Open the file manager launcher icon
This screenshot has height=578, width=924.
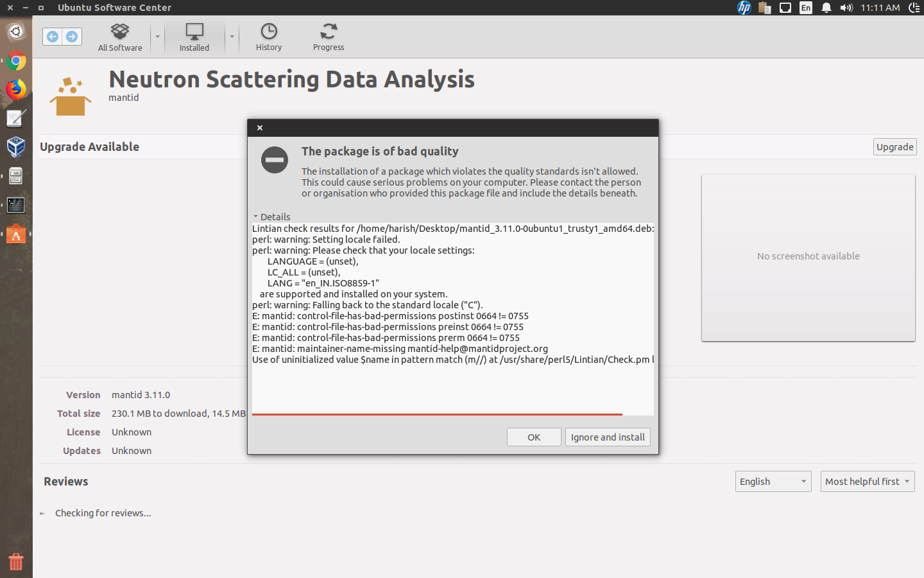click(x=16, y=176)
